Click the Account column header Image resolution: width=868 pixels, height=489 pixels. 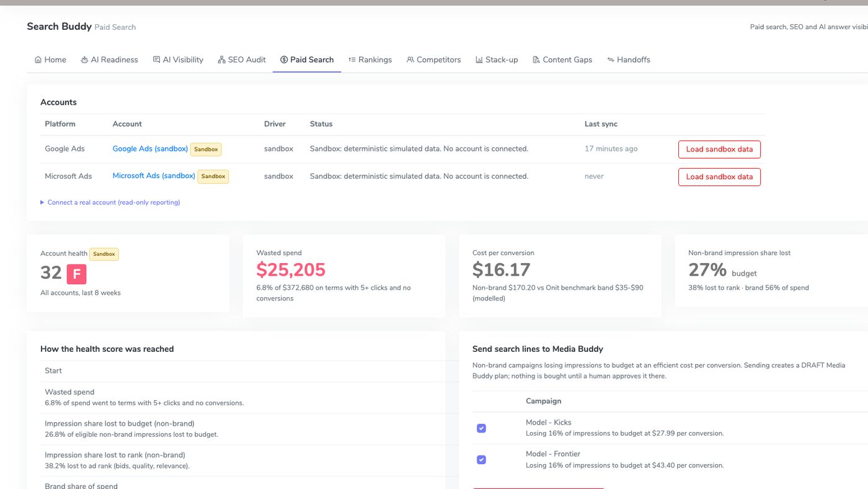pyautogui.click(x=127, y=124)
